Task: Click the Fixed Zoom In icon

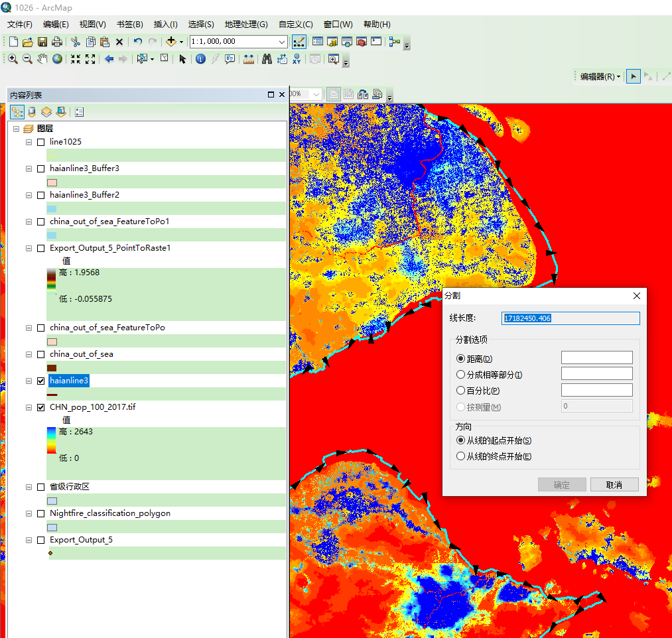Action: 76,59
